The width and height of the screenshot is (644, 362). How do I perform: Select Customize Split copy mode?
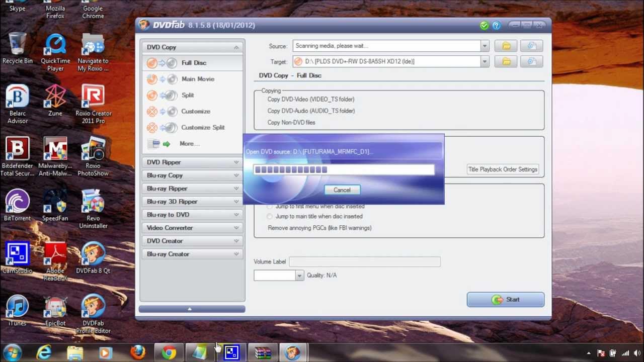click(192, 127)
